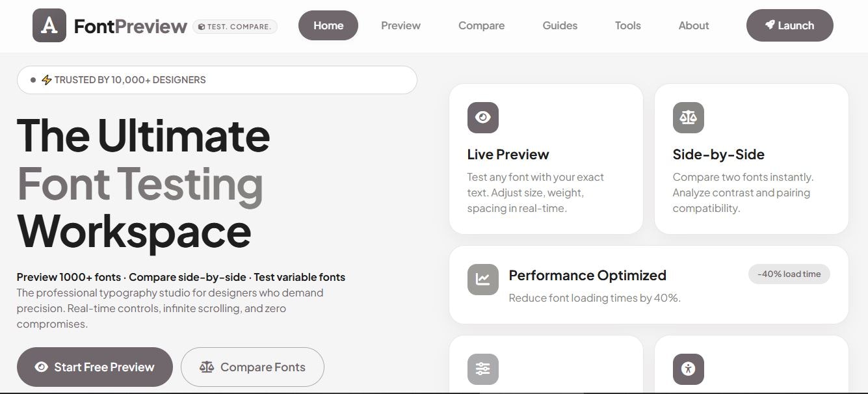Switch to the Preview tab
Image resolution: width=868 pixels, height=394 pixels.
(x=400, y=25)
